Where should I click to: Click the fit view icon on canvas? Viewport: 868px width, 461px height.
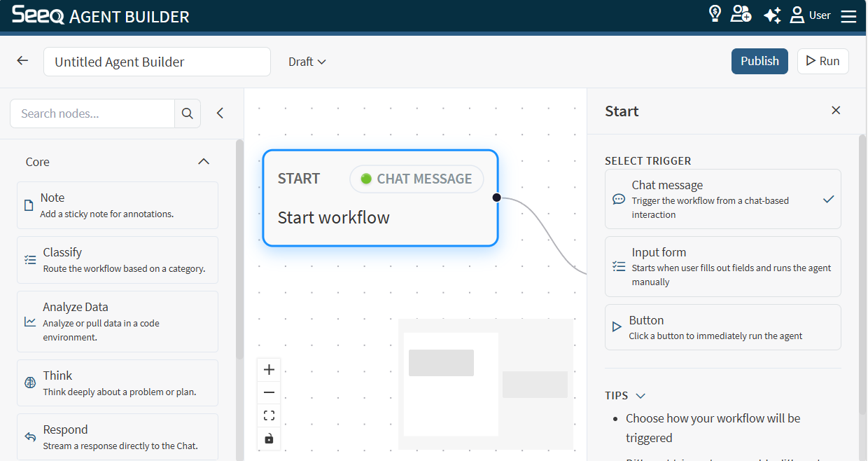coord(269,415)
